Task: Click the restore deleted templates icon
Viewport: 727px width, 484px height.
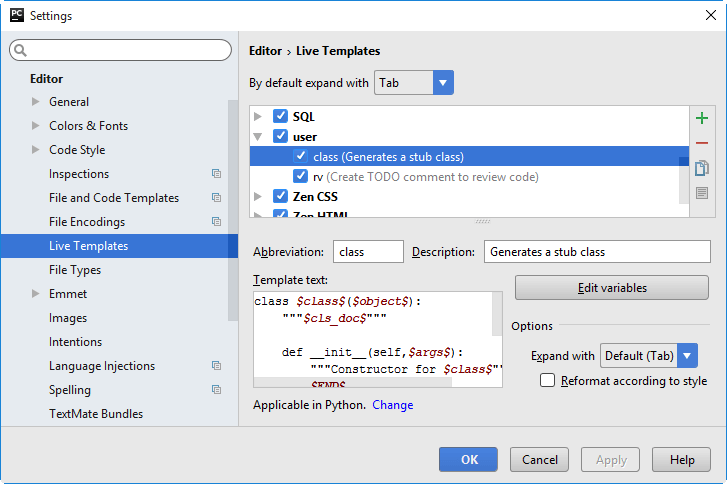Action: [x=702, y=193]
